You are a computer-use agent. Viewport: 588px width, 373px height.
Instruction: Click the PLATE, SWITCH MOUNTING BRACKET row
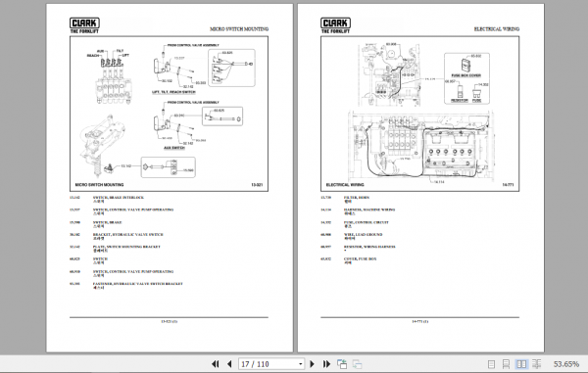click(115, 249)
